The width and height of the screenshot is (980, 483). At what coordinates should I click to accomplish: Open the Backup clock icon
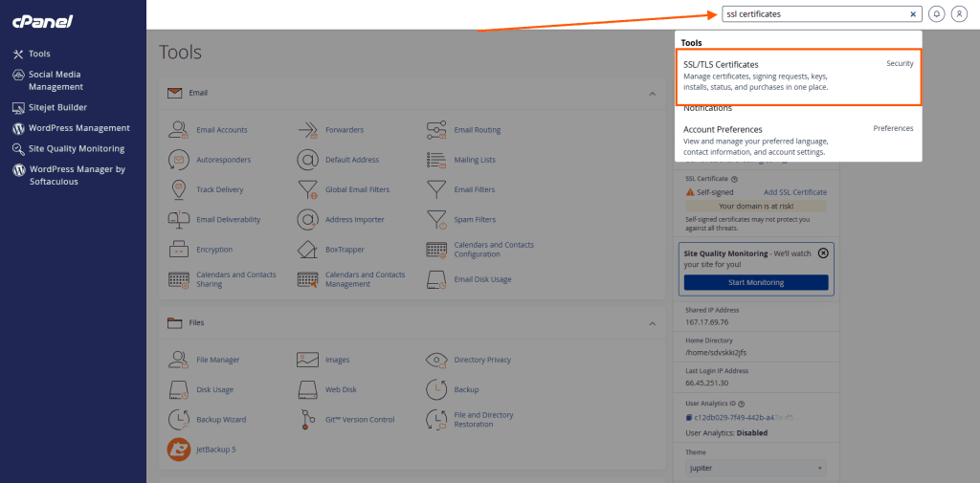coord(436,390)
